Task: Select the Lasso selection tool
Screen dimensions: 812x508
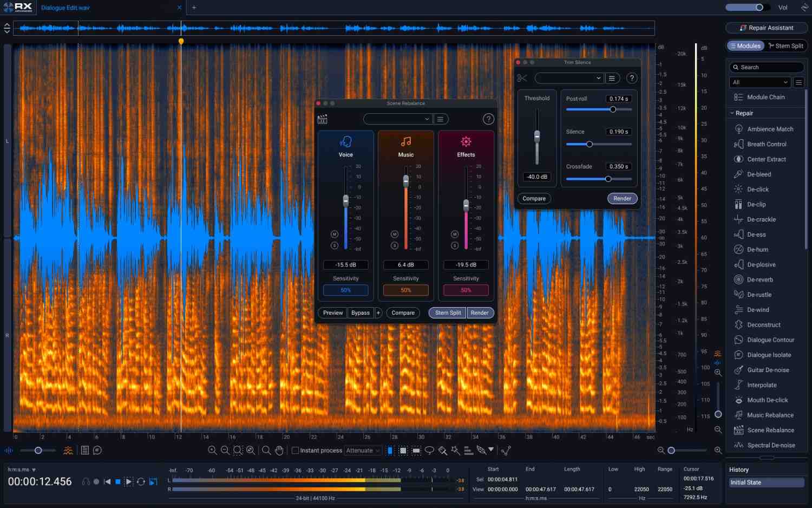Action: [429, 450]
